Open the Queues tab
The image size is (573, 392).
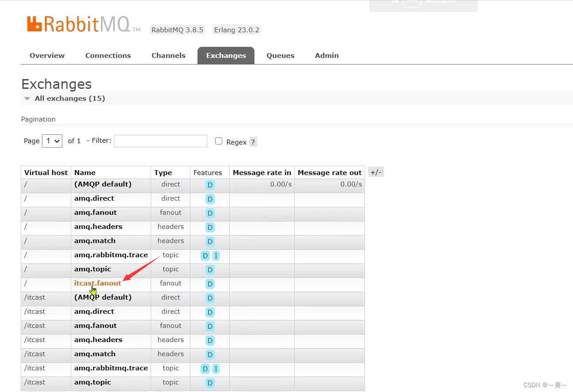(x=280, y=55)
